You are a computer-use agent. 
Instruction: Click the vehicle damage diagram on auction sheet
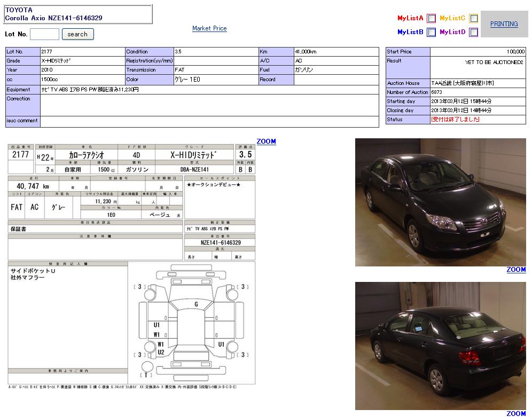191,322
